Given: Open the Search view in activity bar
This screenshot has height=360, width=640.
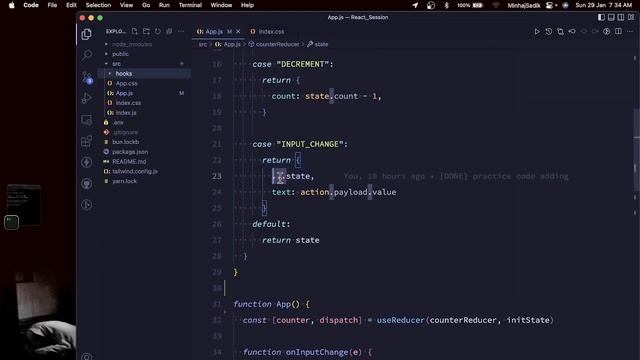Looking at the screenshot, I should coord(87,55).
